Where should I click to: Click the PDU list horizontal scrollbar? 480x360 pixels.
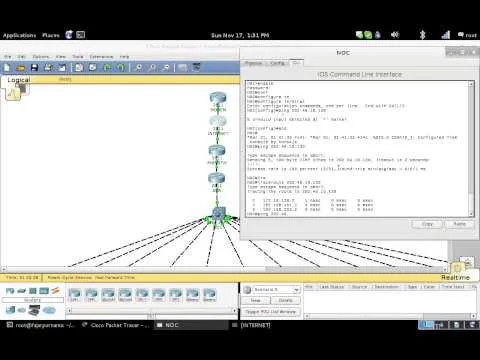tap(390, 316)
